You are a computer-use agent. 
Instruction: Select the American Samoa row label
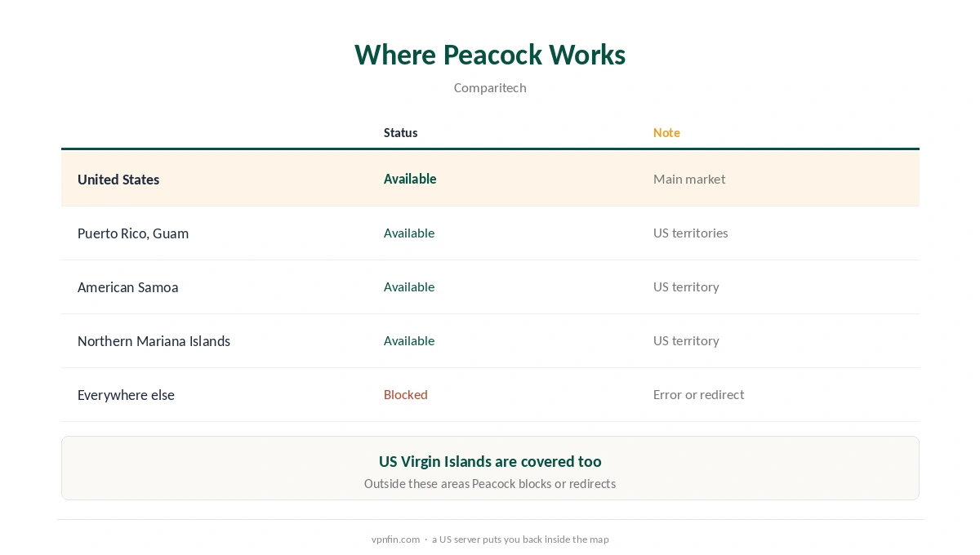click(x=128, y=287)
